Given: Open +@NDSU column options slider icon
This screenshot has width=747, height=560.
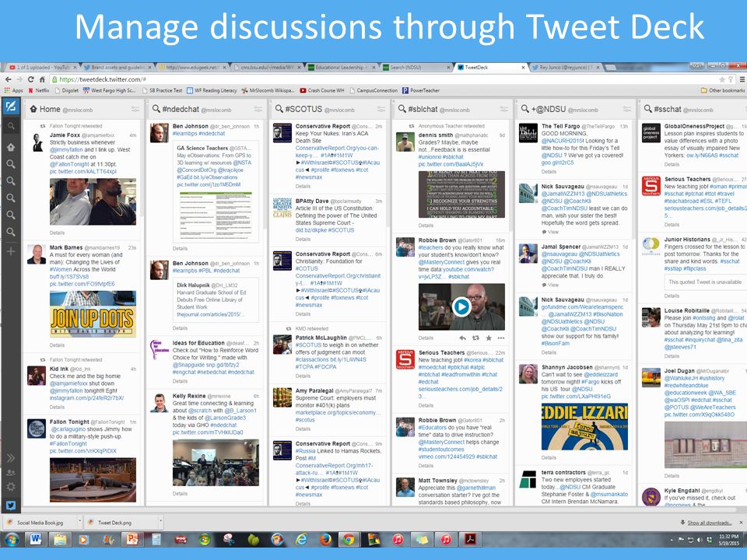Looking at the screenshot, I should (627, 110).
